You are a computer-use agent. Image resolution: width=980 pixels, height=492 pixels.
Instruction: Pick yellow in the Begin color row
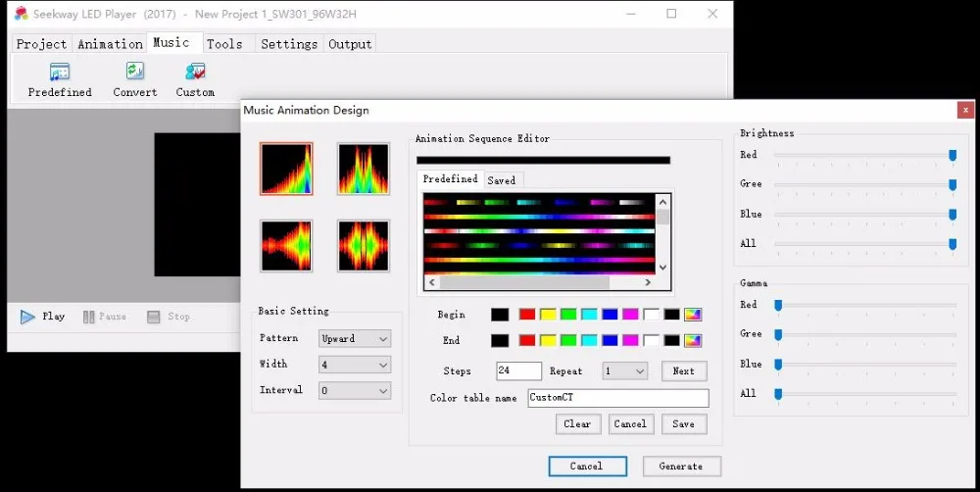[548, 315]
